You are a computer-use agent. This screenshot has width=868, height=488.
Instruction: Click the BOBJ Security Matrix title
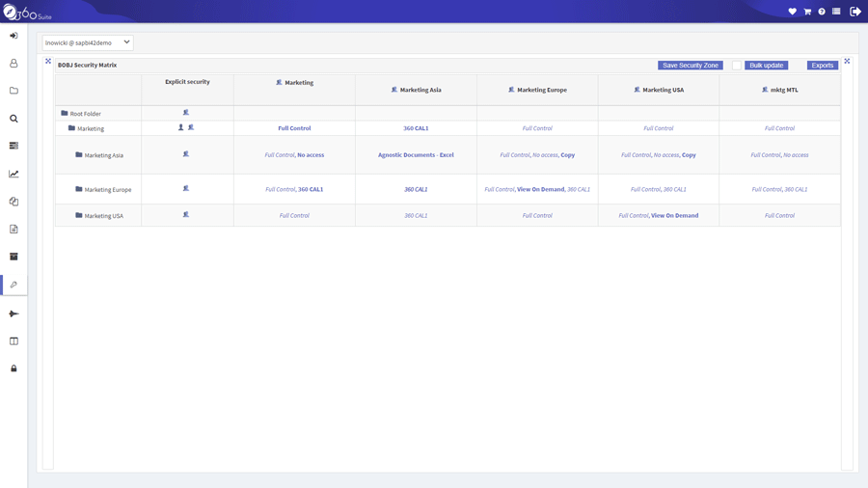pyautogui.click(x=87, y=66)
